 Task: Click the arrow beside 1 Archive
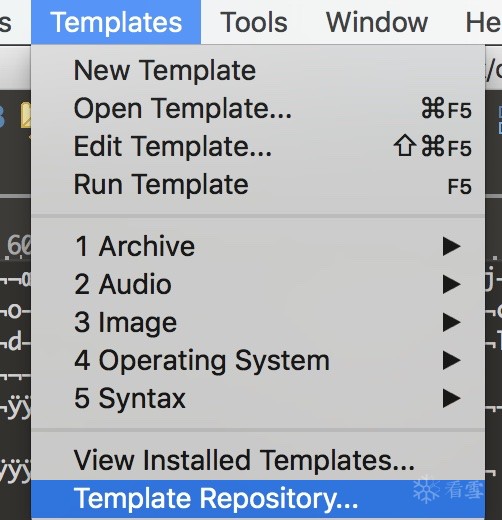(x=452, y=247)
